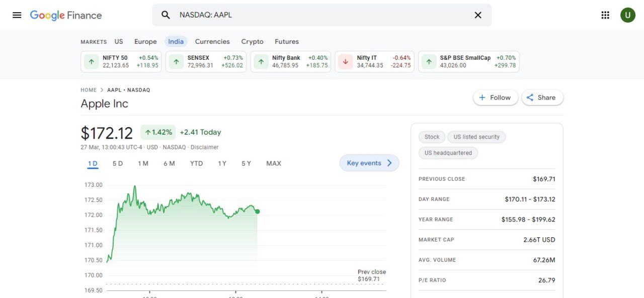
Task: Click the MARKETS label
Action: 94,42
